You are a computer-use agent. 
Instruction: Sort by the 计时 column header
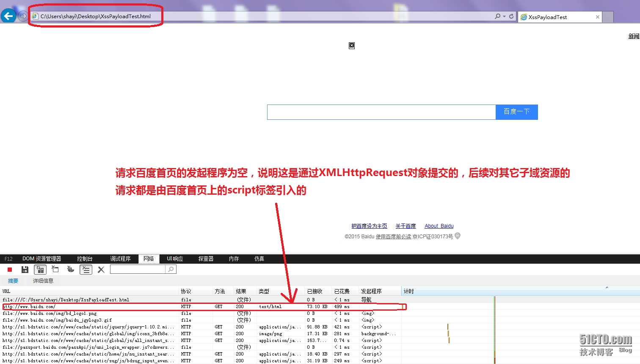tap(520, 291)
